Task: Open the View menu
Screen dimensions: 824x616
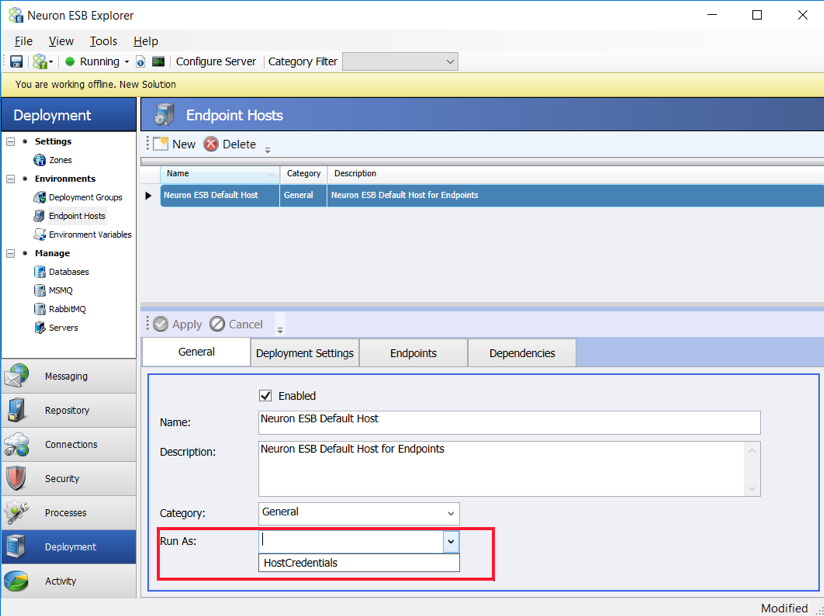Action: pos(61,41)
